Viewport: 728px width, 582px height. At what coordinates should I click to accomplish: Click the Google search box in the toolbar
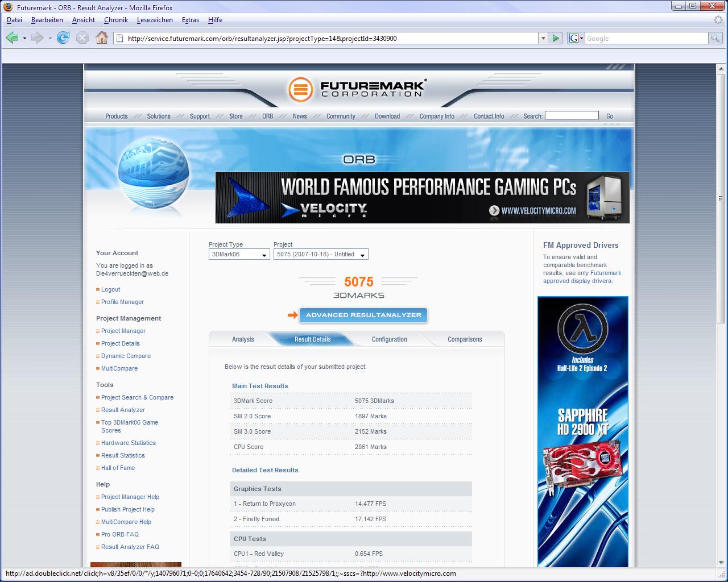(646, 38)
